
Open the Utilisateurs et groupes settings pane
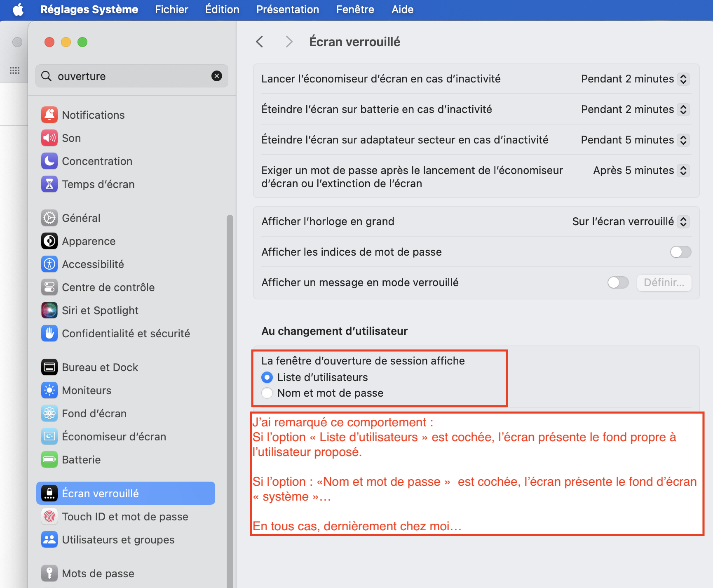click(x=126, y=539)
